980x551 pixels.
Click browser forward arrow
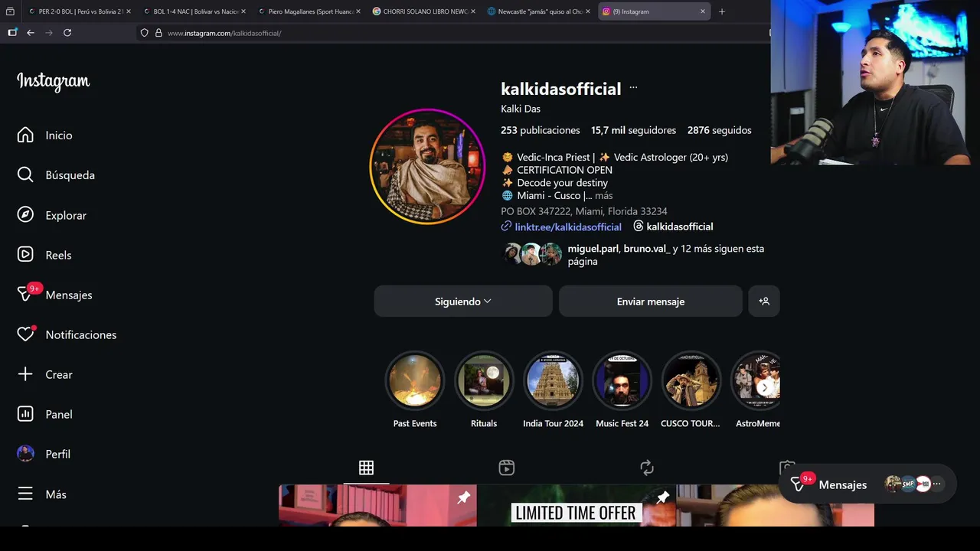click(49, 33)
